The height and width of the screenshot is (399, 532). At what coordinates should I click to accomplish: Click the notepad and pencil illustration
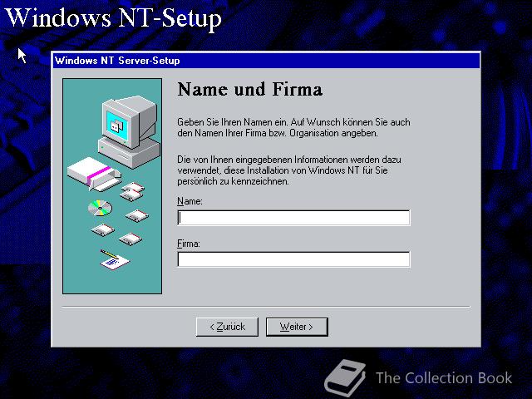point(115,260)
